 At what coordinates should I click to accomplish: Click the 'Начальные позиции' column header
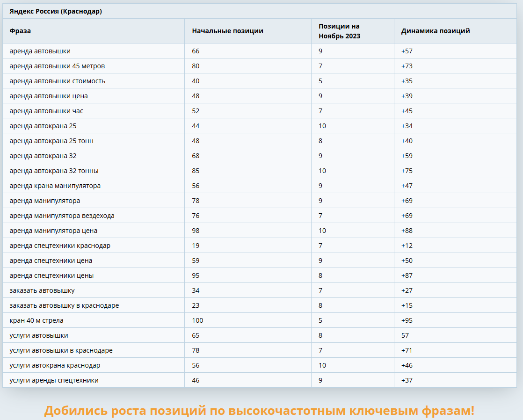[x=227, y=31]
